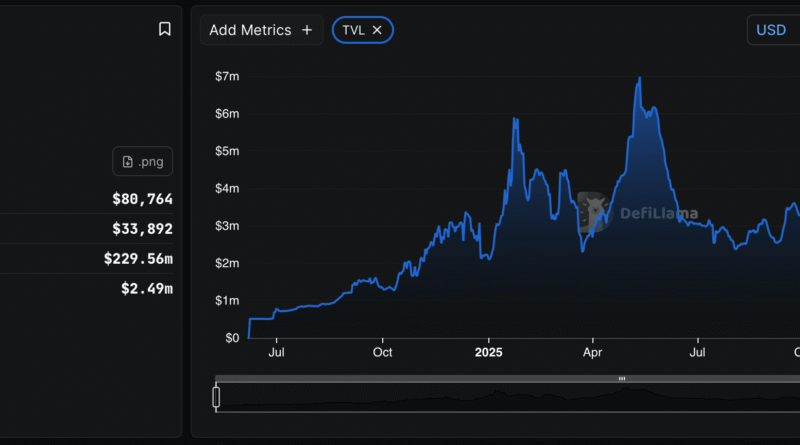Click the $229.56m value in the stats list
Viewport: 800px width, 445px height.
tap(138, 258)
